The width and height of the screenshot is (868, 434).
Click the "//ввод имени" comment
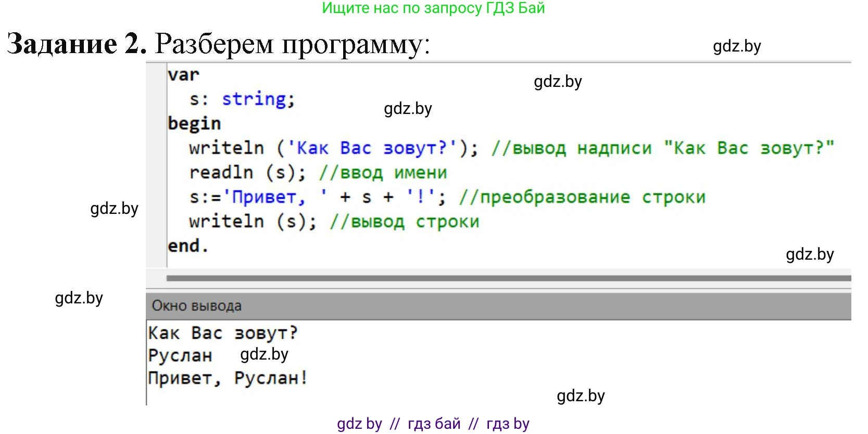tap(383, 173)
